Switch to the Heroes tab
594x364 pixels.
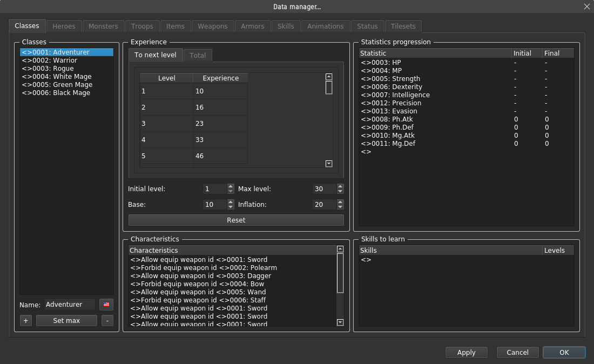pyautogui.click(x=64, y=26)
